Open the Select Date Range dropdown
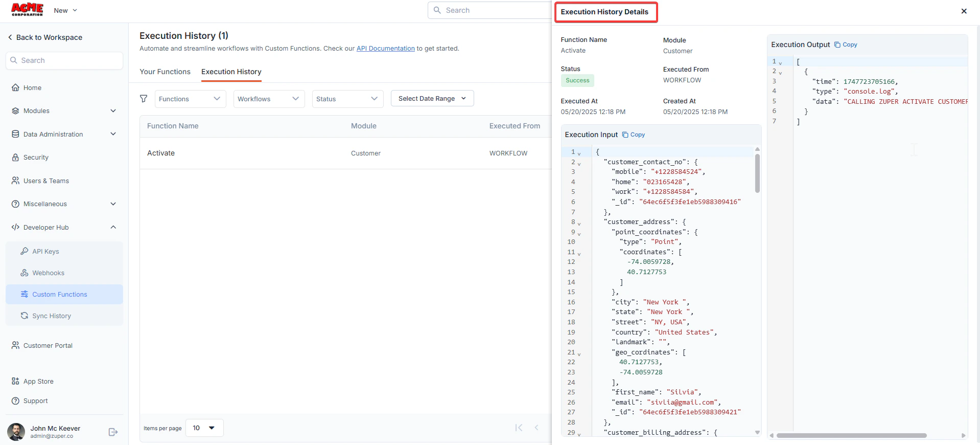Image resolution: width=980 pixels, height=445 pixels. pyautogui.click(x=432, y=98)
